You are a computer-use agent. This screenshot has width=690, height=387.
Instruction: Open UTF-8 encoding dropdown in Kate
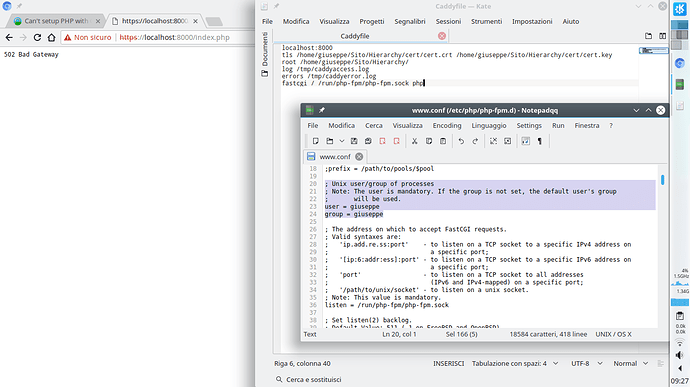[x=586, y=363]
